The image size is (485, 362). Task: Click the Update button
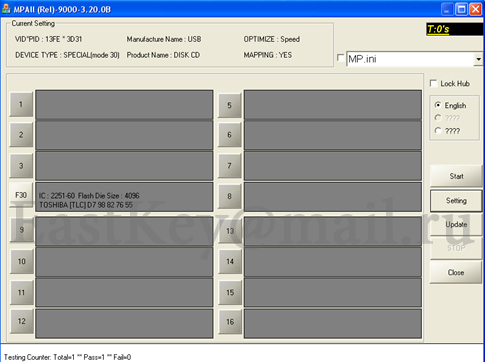[x=456, y=224]
